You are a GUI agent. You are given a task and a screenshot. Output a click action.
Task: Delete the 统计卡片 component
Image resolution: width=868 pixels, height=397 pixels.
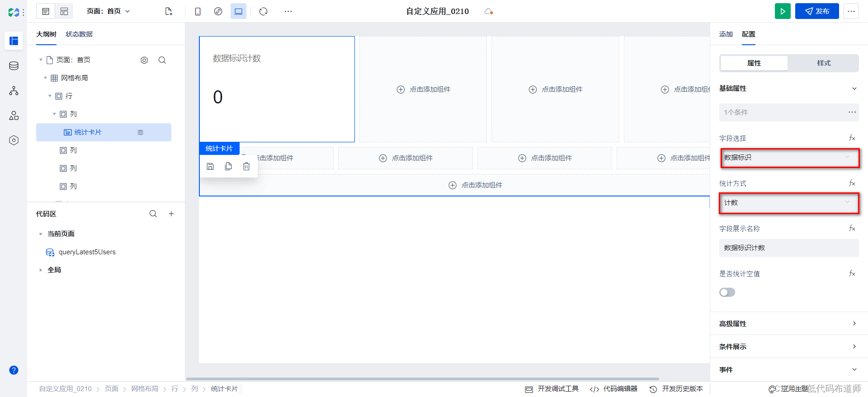coord(246,166)
